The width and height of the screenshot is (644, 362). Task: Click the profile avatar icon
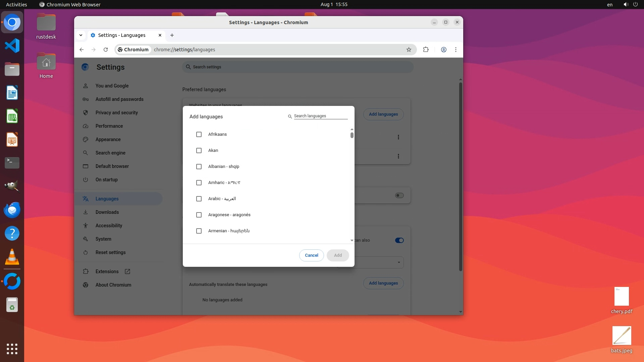443,50
